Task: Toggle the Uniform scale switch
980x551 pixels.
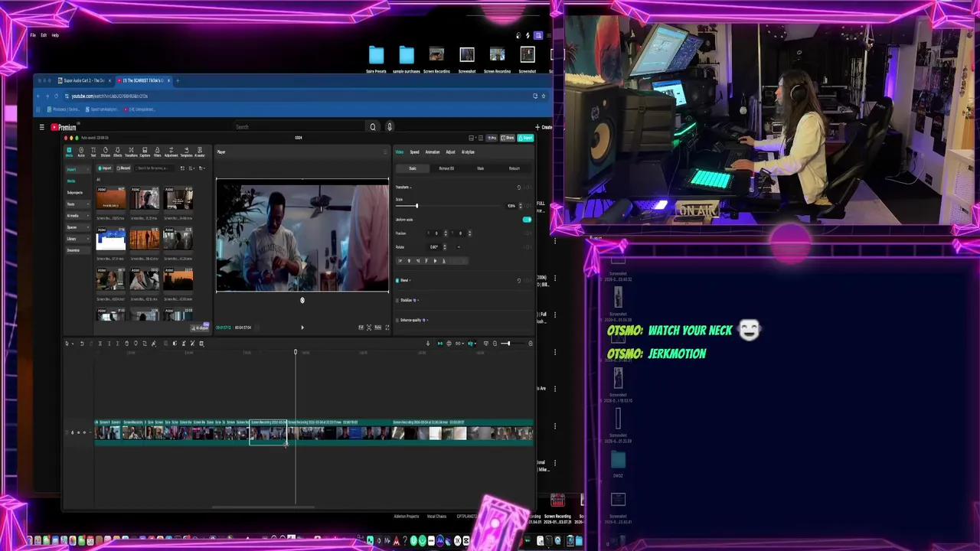Action: (527, 220)
